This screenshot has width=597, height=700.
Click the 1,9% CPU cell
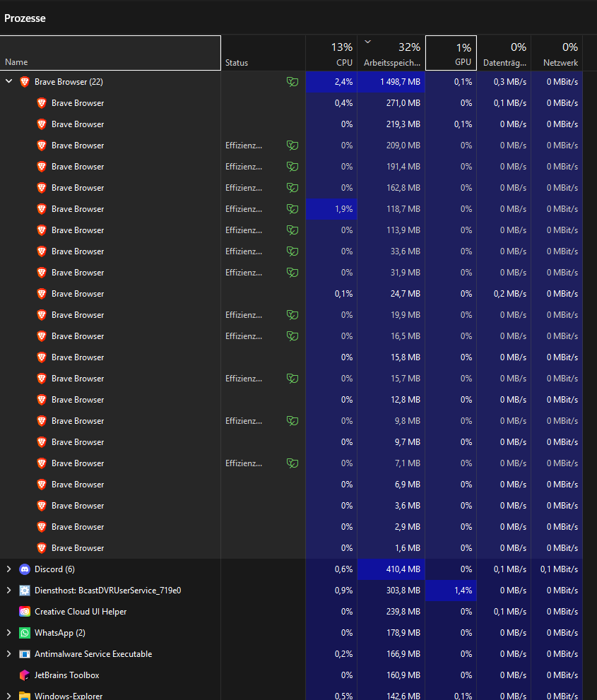click(331, 209)
